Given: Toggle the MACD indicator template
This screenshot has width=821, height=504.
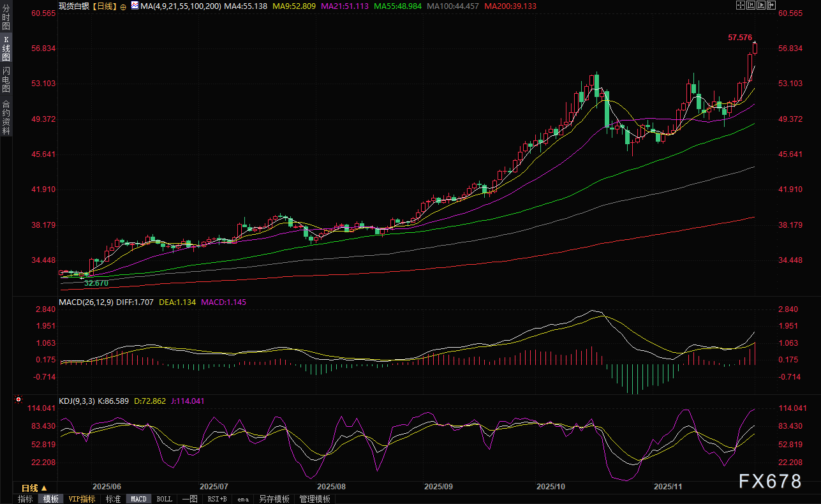Looking at the screenshot, I should click(138, 499).
